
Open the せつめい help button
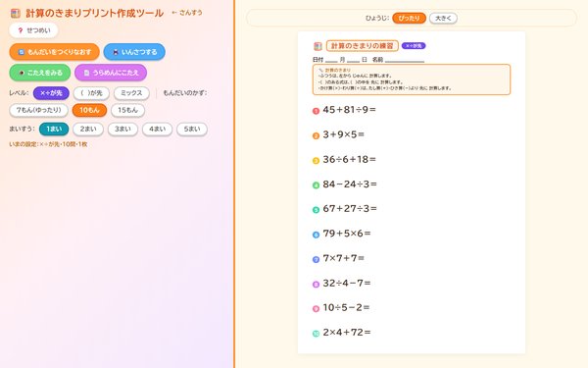point(33,30)
